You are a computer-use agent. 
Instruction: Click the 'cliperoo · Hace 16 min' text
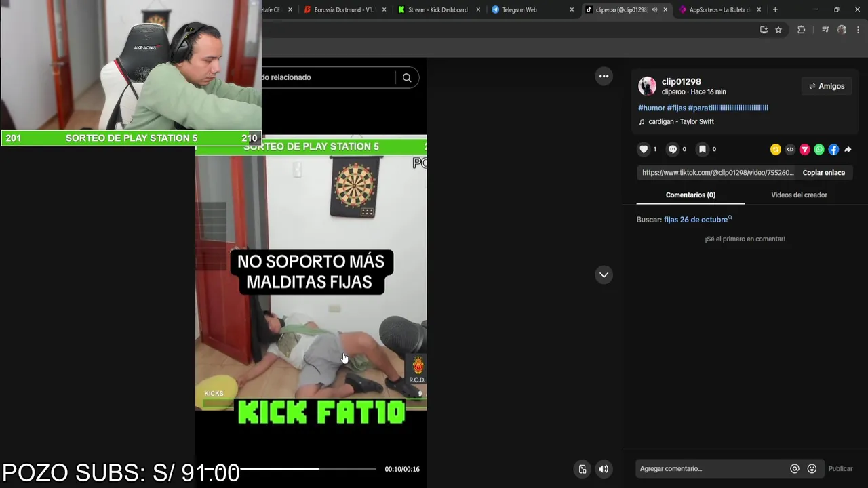tap(694, 92)
